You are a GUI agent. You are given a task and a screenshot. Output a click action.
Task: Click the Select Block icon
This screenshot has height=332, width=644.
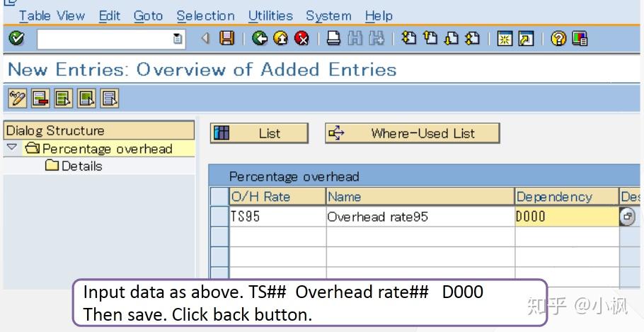[x=86, y=98]
